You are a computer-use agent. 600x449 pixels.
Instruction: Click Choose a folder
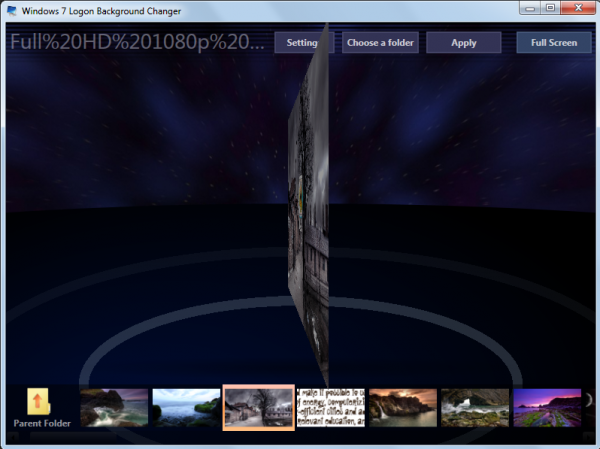pyautogui.click(x=380, y=42)
